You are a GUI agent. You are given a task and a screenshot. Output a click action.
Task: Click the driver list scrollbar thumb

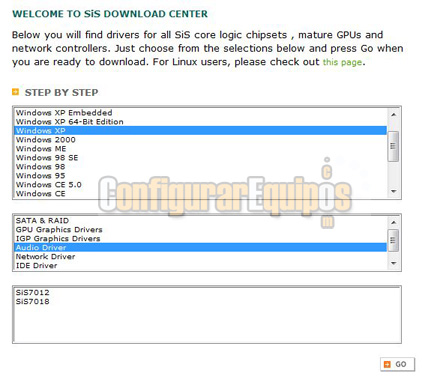(393, 240)
